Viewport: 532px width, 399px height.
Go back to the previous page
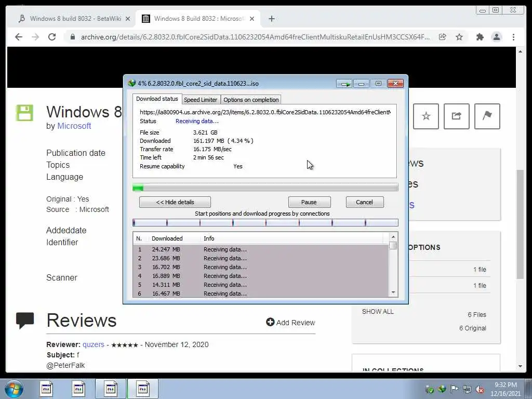click(19, 37)
